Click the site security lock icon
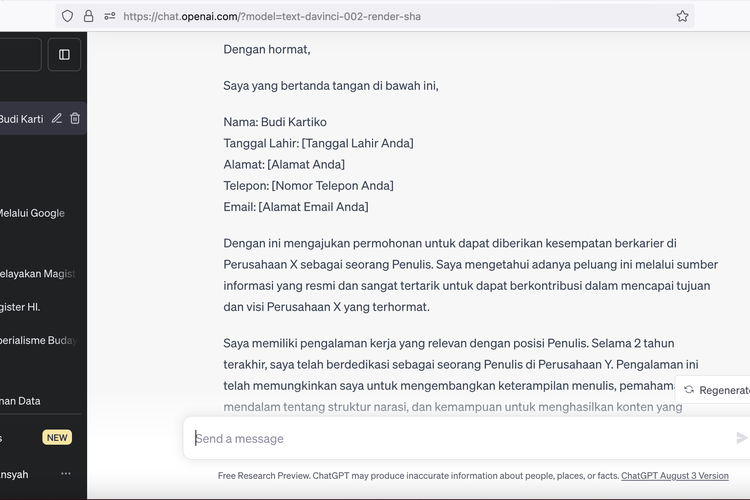This screenshot has height=500, width=750. [88, 16]
